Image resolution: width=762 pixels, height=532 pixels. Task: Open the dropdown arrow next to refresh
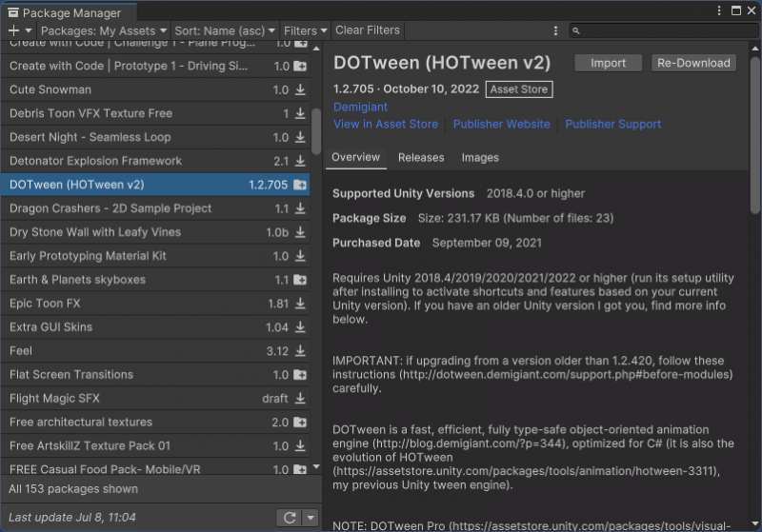click(311, 518)
